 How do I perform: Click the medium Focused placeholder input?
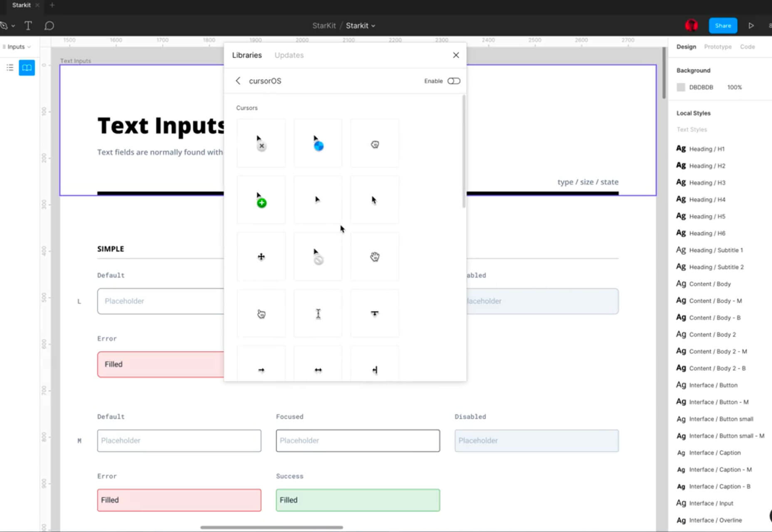pos(358,441)
